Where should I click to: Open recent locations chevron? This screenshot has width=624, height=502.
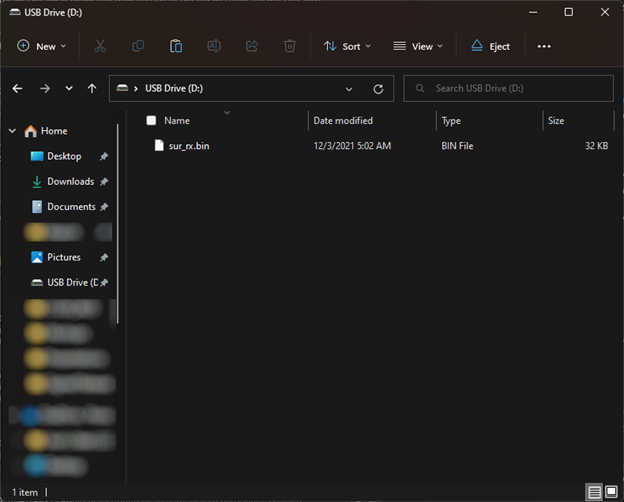click(69, 88)
